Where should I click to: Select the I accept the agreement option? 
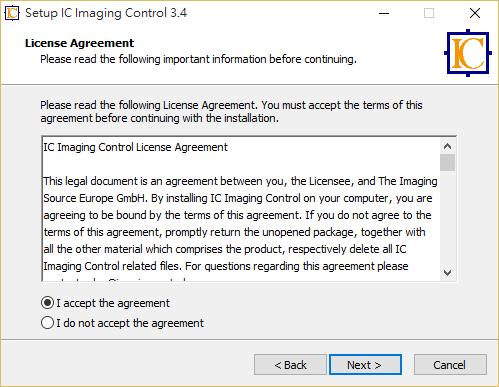click(x=105, y=303)
